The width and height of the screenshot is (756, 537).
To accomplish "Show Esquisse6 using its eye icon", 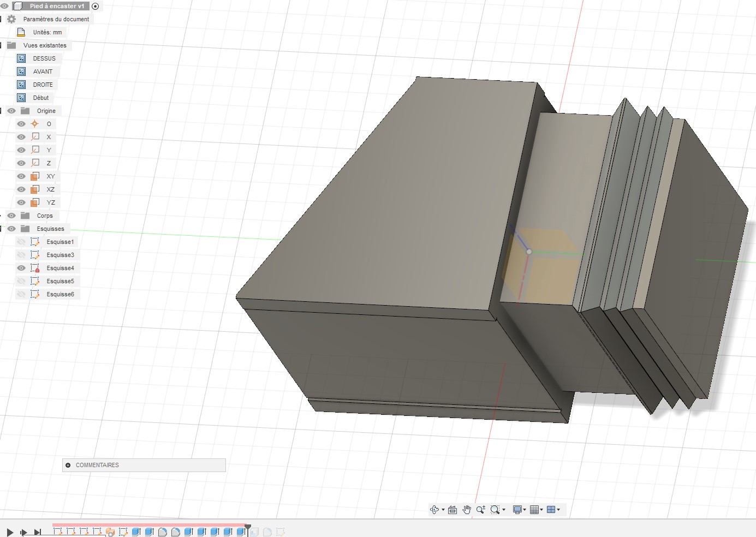I will (21, 294).
